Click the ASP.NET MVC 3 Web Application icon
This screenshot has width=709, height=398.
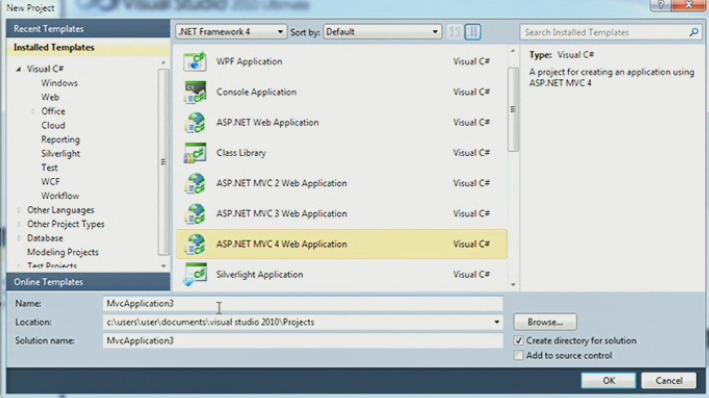tap(195, 213)
